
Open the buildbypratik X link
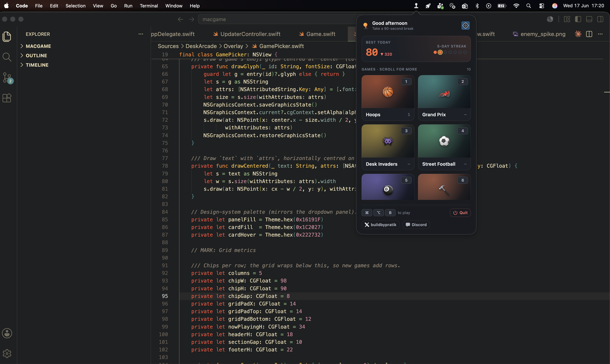[380, 225]
